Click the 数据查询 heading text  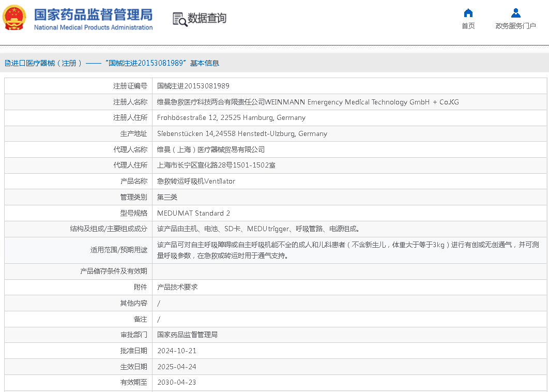click(x=207, y=19)
